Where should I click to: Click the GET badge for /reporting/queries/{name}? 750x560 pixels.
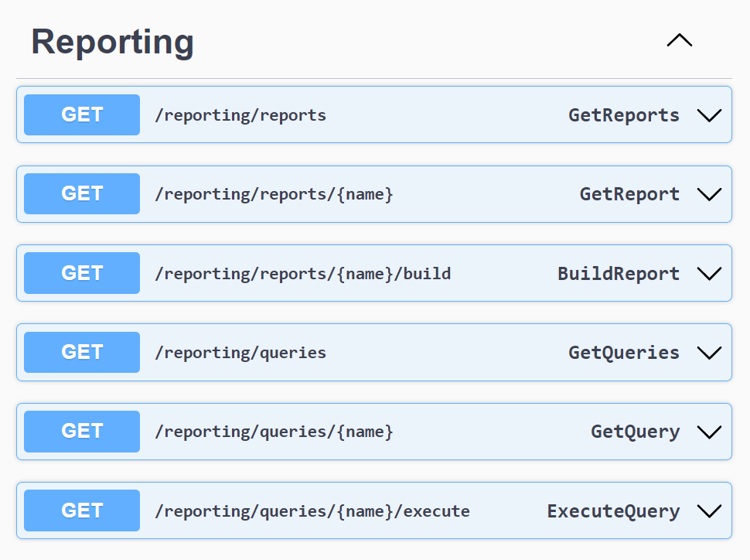pyautogui.click(x=82, y=432)
